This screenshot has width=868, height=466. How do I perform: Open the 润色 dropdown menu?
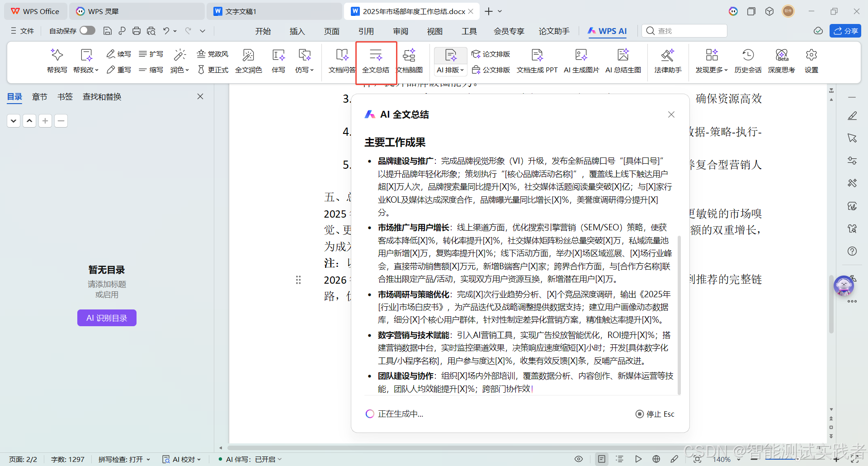(179, 70)
